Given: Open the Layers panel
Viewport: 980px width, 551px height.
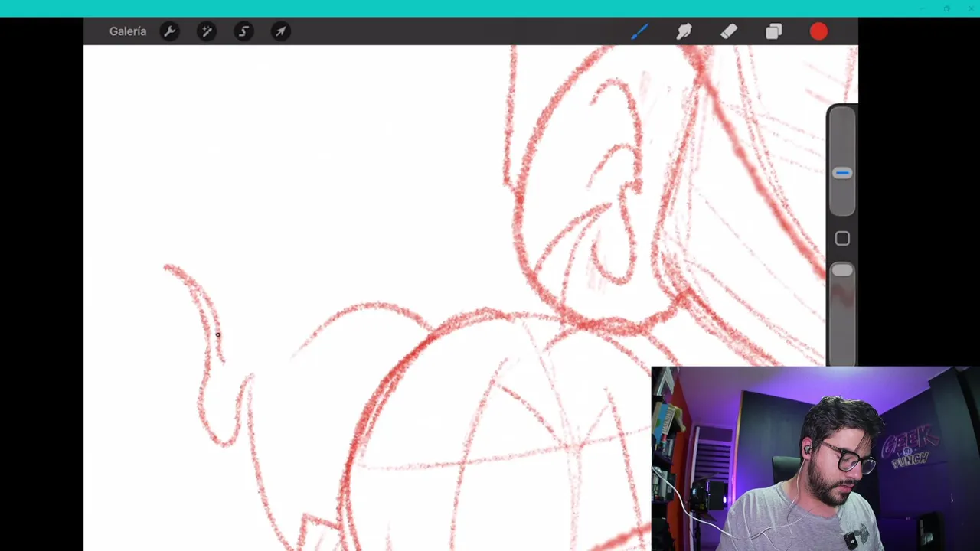Looking at the screenshot, I should tap(773, 31).
